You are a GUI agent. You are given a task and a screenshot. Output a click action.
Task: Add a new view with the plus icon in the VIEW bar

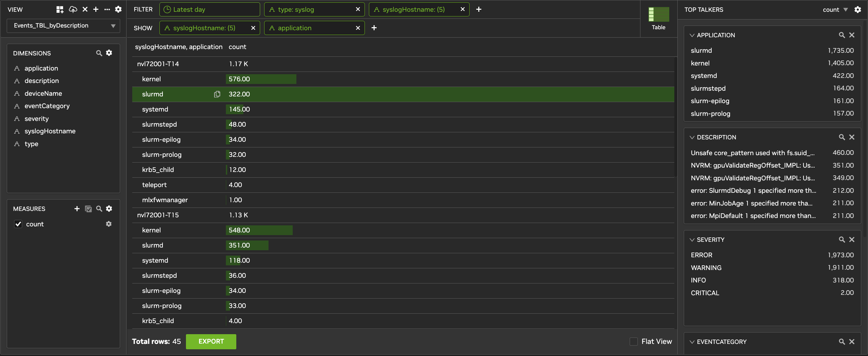coord(96,9)
